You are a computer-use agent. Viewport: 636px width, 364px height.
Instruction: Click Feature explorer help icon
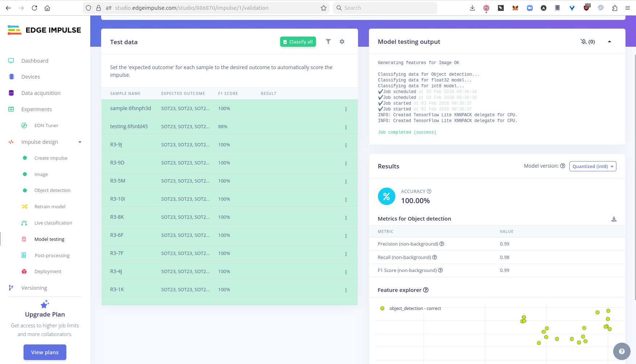426,290
